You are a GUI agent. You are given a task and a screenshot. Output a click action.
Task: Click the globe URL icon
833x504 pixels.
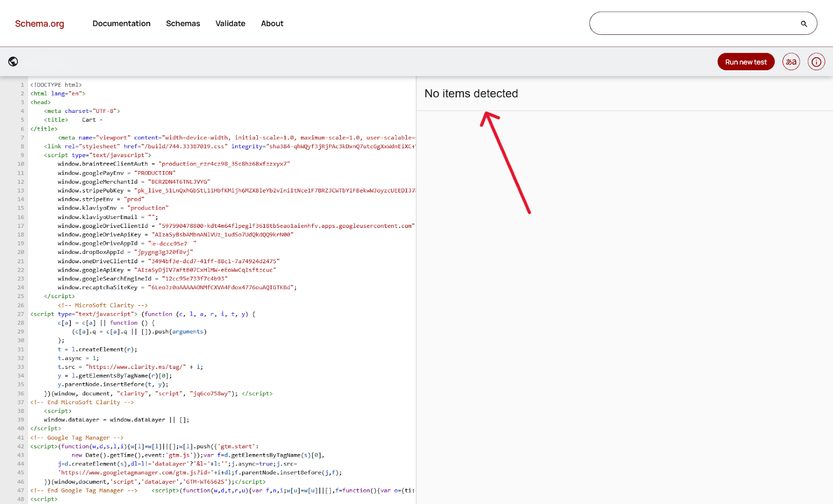(x=14, y=61)
